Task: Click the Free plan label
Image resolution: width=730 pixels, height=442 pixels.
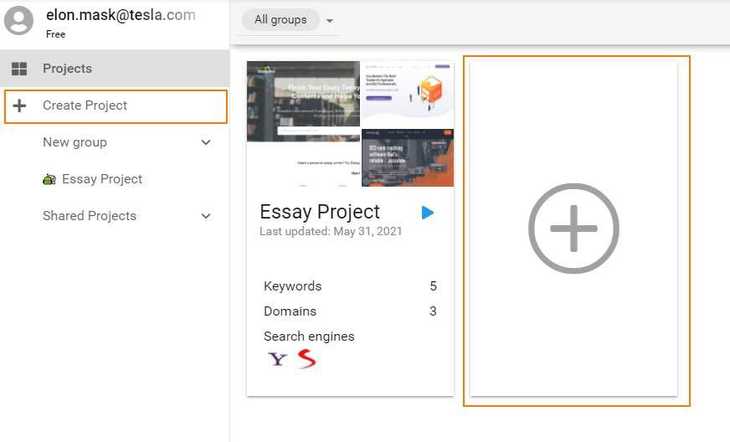Action: tap(55, 34)
